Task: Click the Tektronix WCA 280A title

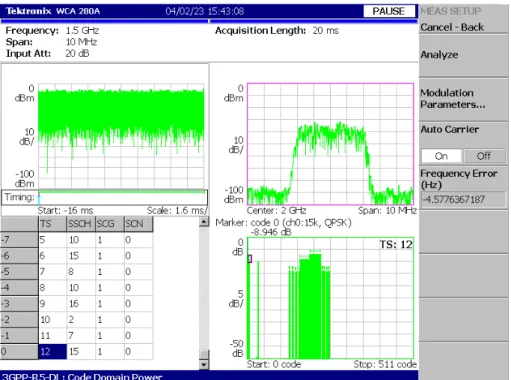Action: point(53,11)
